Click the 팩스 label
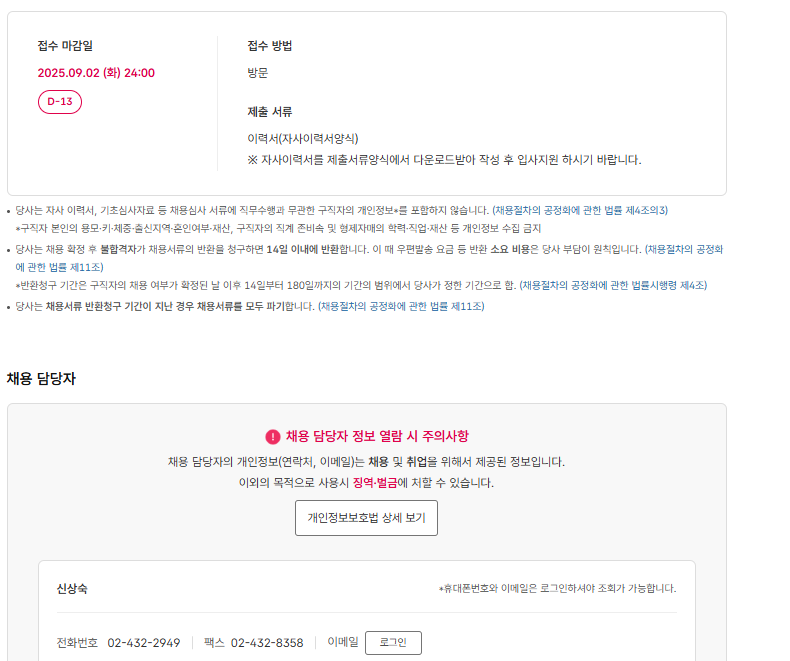The height and width of the screenshot is (661, 790). (x=214, y=643)
